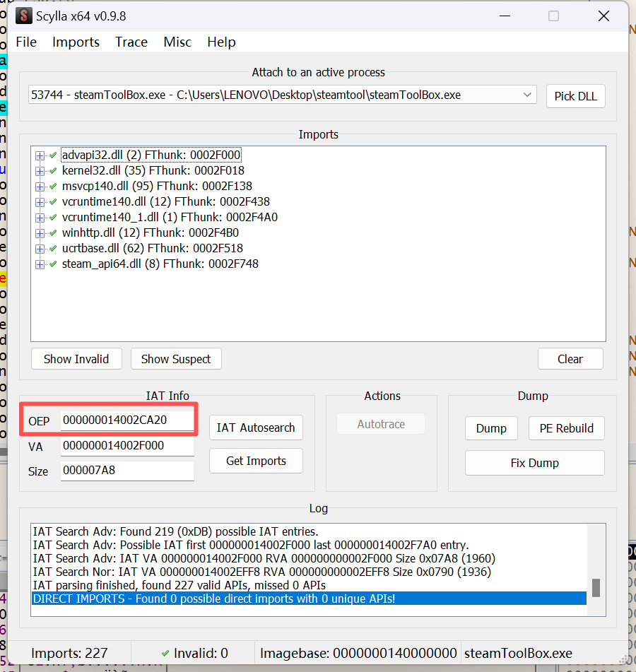Click green checkmark icon beside kernel32.dll
636x672 pixels.
[53, 170]
